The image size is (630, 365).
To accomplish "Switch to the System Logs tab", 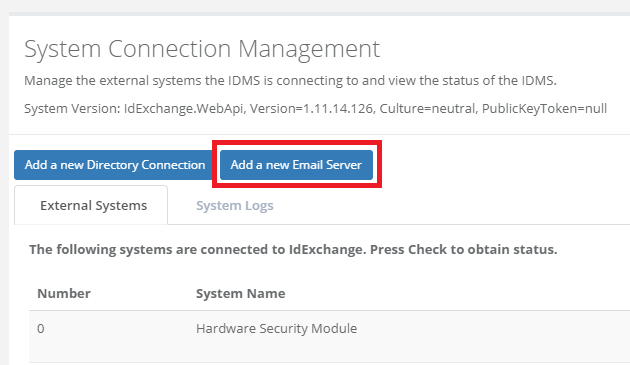I will 235,205.
